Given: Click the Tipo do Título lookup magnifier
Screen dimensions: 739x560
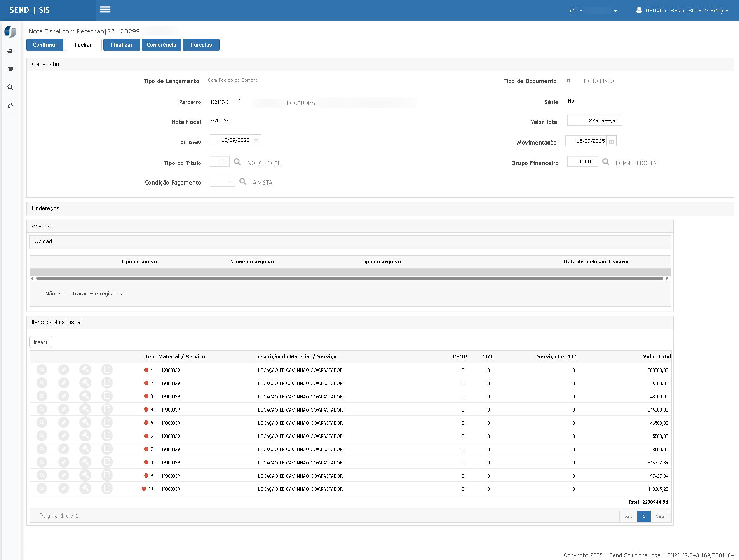Looking at the screenshot, I should pos(237,162).
